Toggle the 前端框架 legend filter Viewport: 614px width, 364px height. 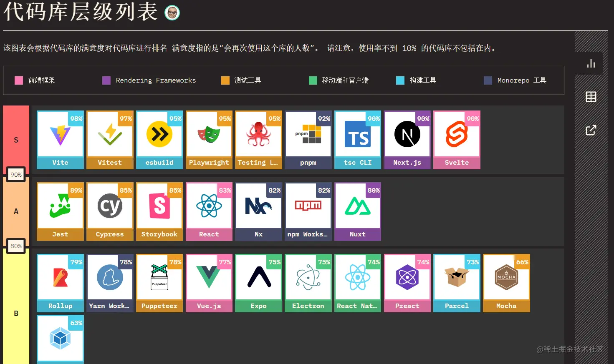pyautogui.click(x=35, y=80)
